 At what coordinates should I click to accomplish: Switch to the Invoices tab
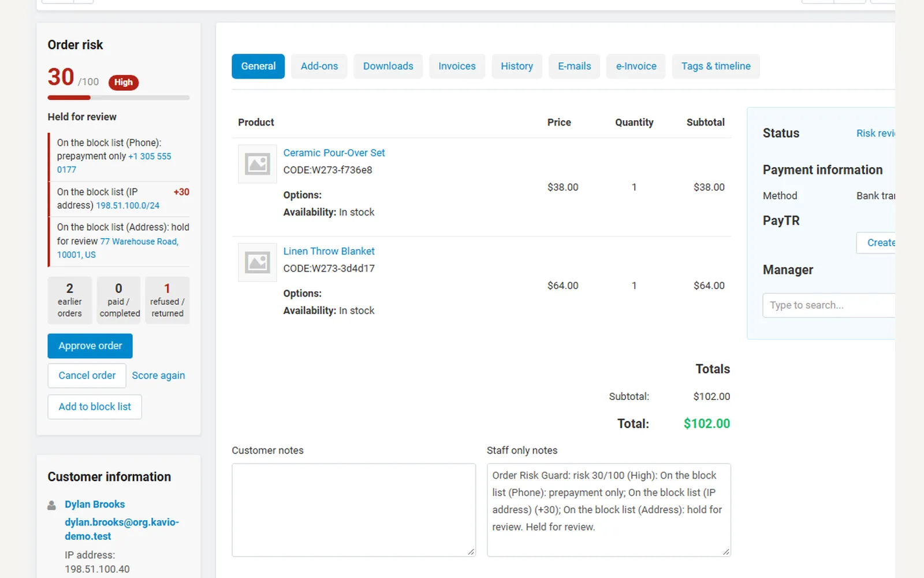pyautogui.click(x=457, y=66)
